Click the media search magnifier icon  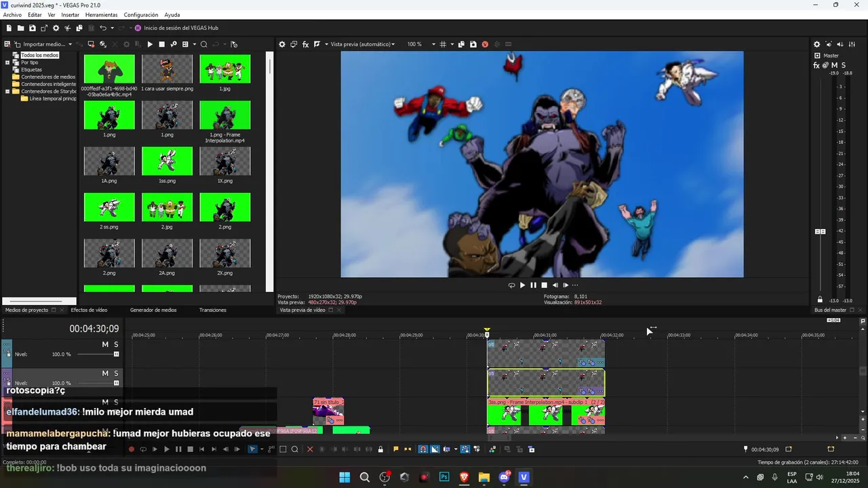click(x=203, y=44)
